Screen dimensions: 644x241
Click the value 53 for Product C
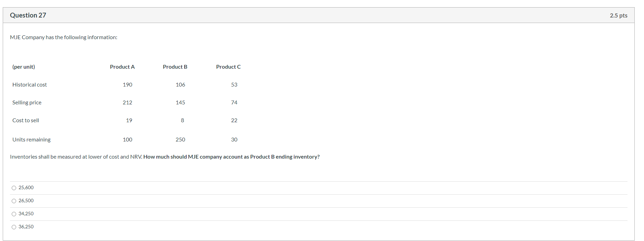[234, 84]
